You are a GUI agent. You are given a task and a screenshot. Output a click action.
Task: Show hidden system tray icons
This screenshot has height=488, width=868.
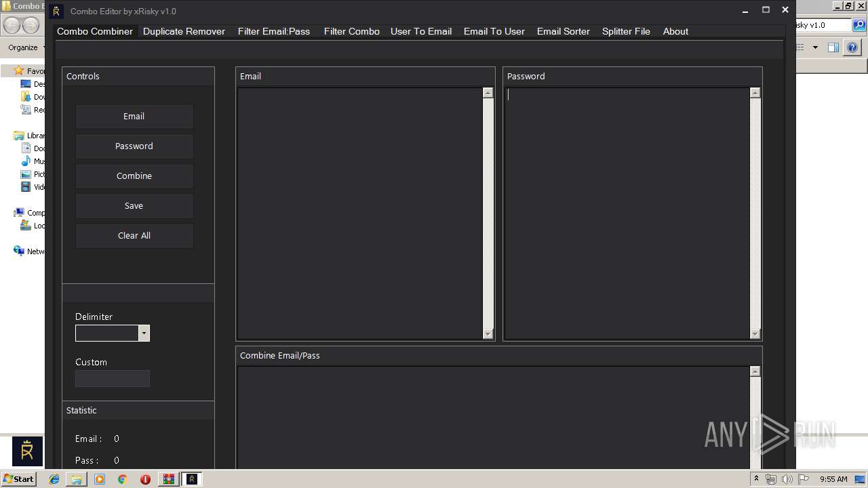[x=756, y=479]
